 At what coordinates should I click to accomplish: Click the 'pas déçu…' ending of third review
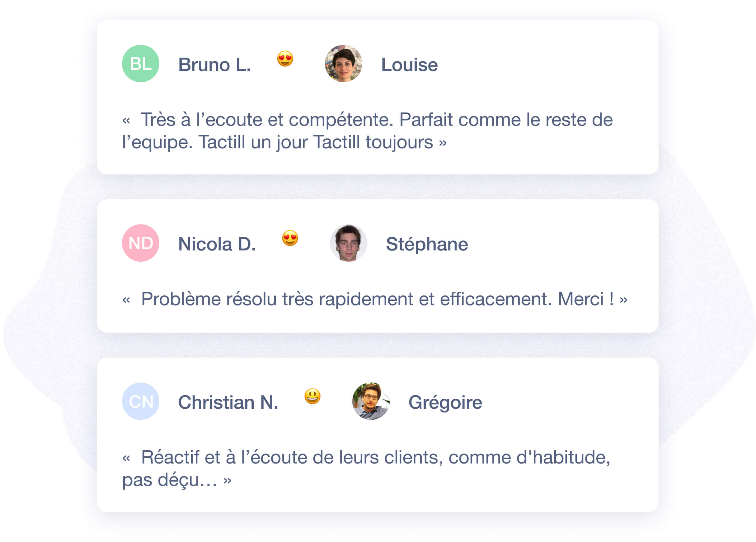point(170,480)
